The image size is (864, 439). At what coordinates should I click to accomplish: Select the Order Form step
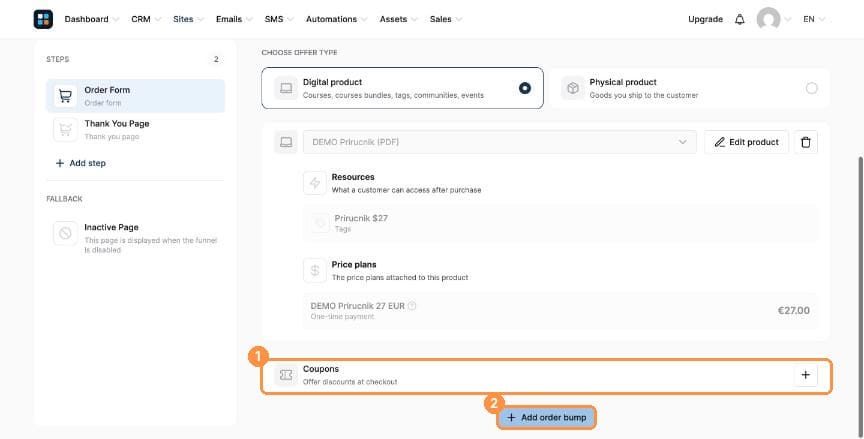(136, 96)
